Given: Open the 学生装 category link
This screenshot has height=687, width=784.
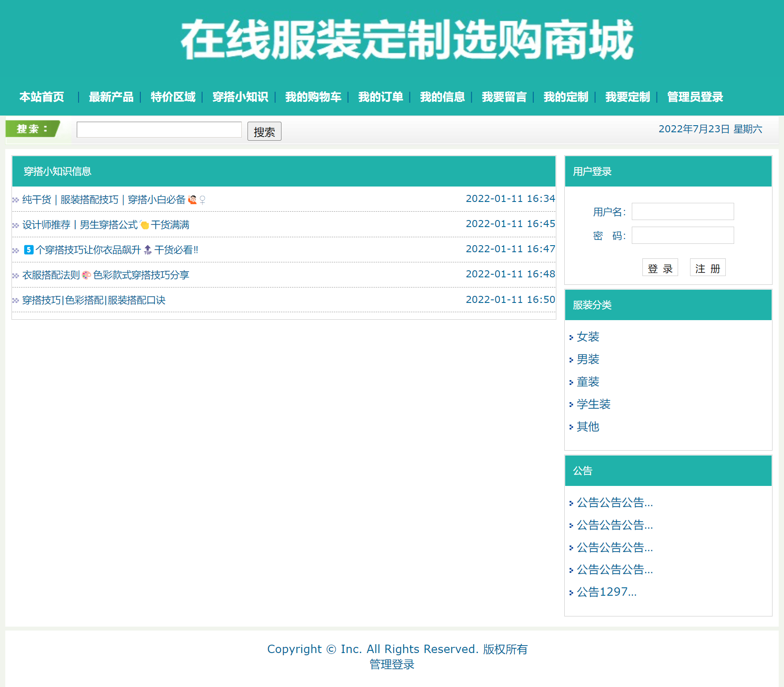Looking at the screenshot, I should tap(593, 404).
